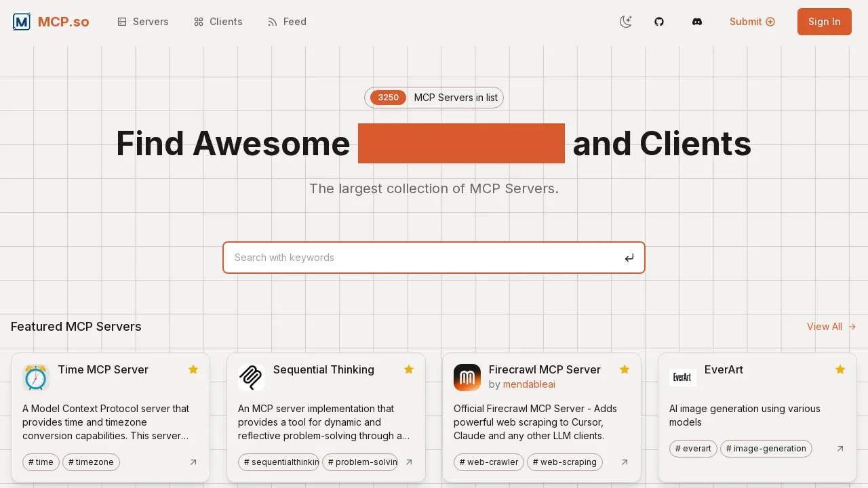
Task: Click the Firecrawl MCP Server flame logo
Action: [x=467, y=378]
